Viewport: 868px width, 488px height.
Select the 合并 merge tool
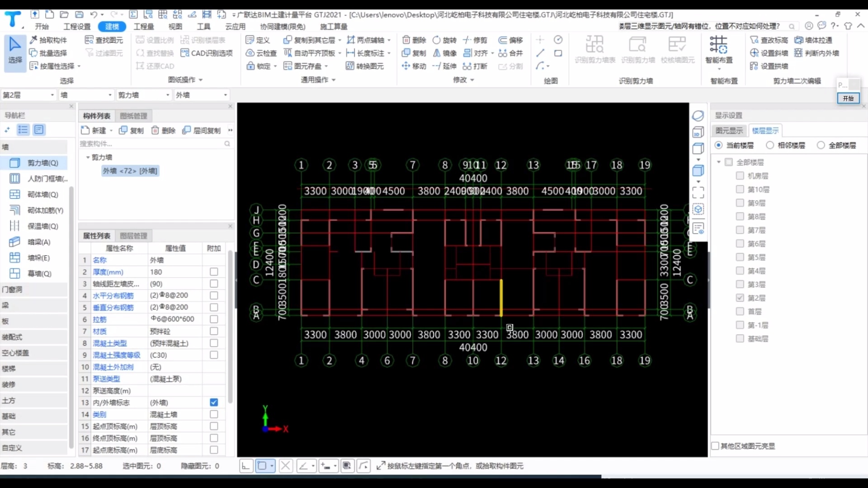click(510, 53)
